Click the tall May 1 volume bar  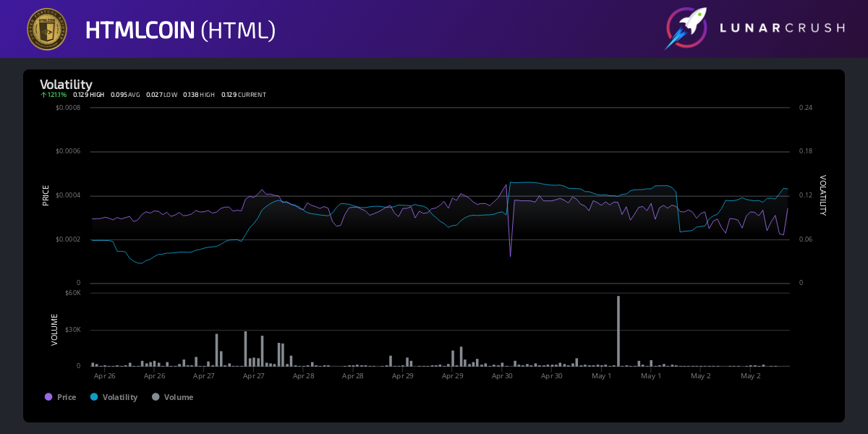tap(618, 329)
